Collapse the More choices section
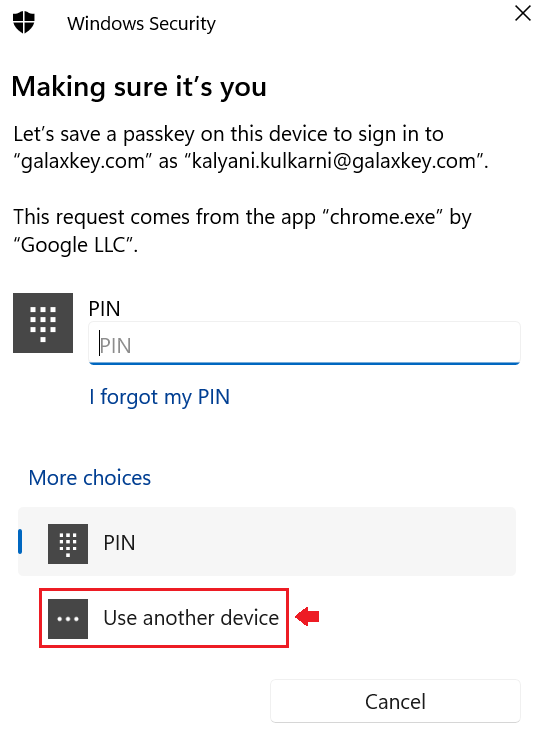 click(90, 478)
